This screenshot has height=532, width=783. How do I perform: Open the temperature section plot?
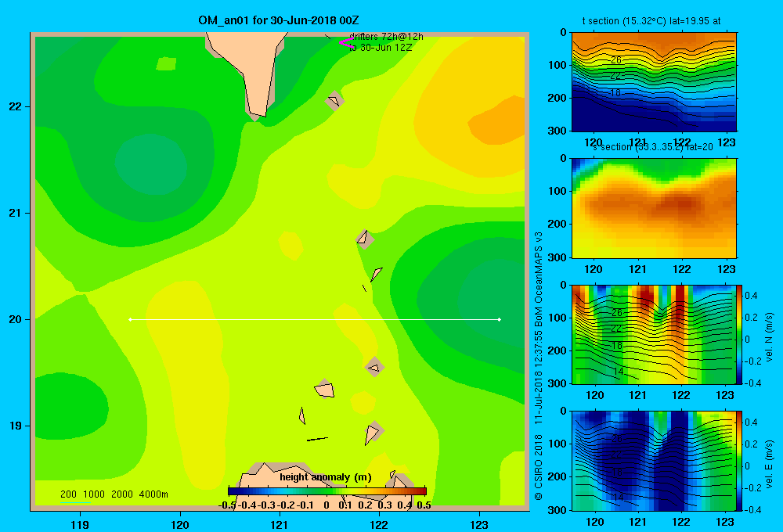coord(654,82)
